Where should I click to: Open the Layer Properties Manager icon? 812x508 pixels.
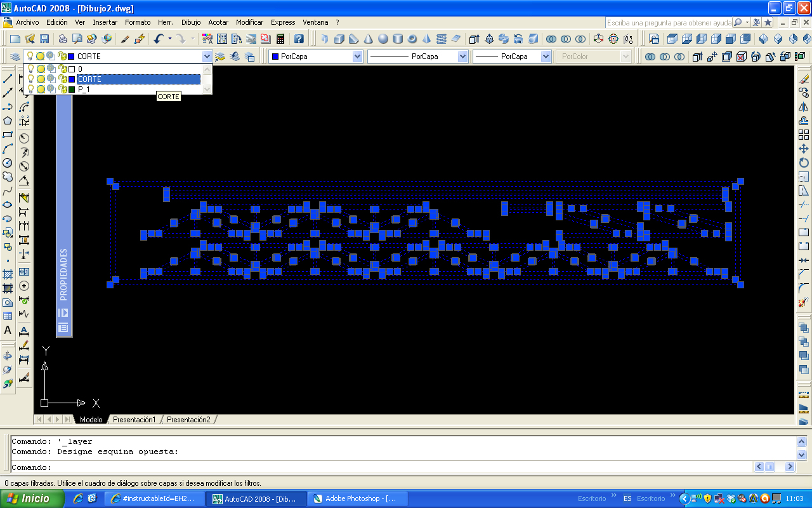[15, 57]
